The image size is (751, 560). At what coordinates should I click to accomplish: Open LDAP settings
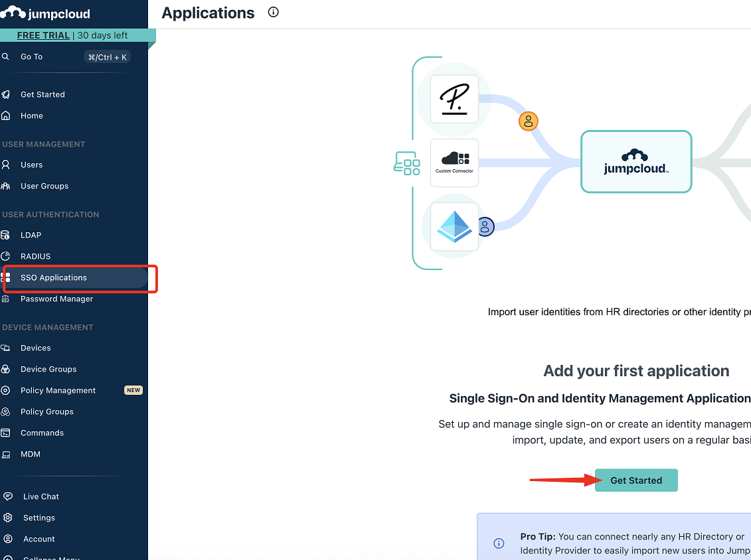tap(31, 235)
